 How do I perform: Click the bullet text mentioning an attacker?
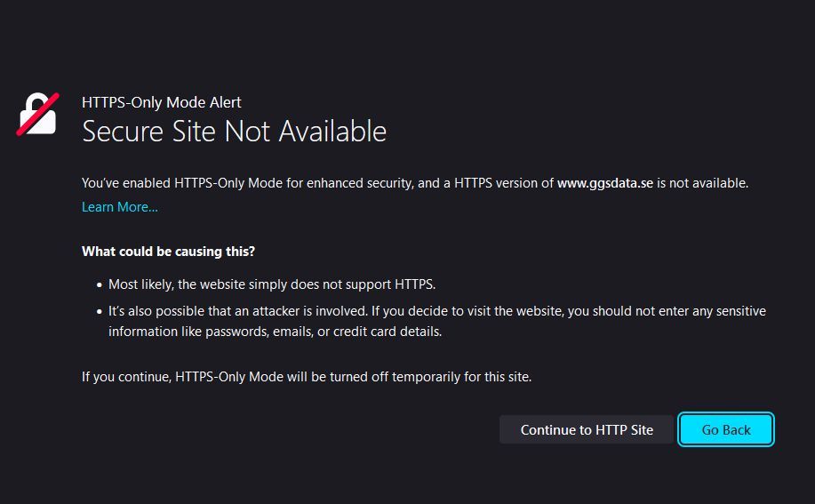pos(435,311)
